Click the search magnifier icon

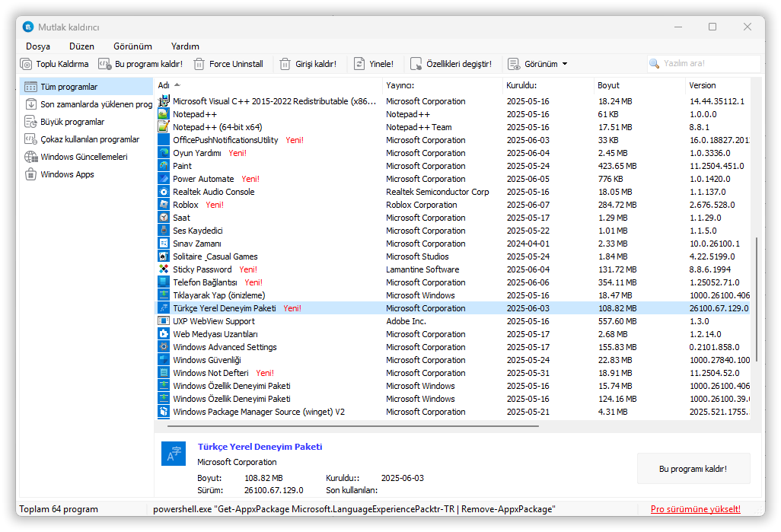[x=655, y=64]
